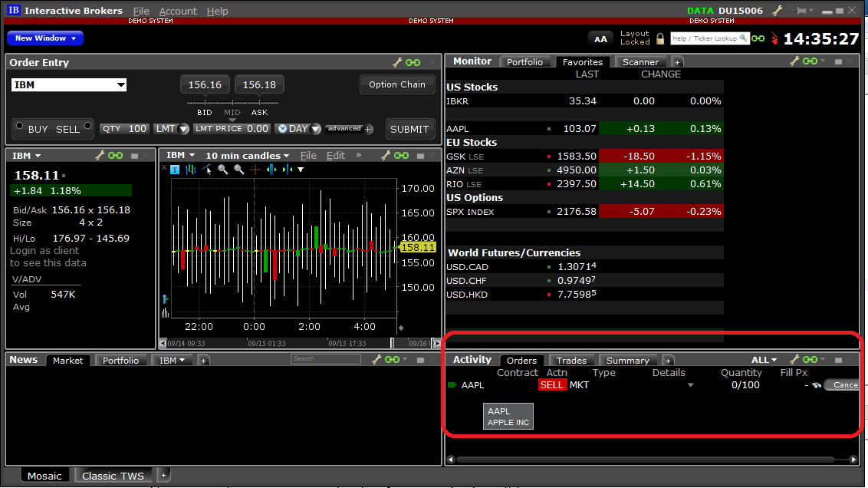The height and width of the screenshot is (488, 868).
Task: Open wrench settings in IBM quote panel
Action: tap(100, 156)
